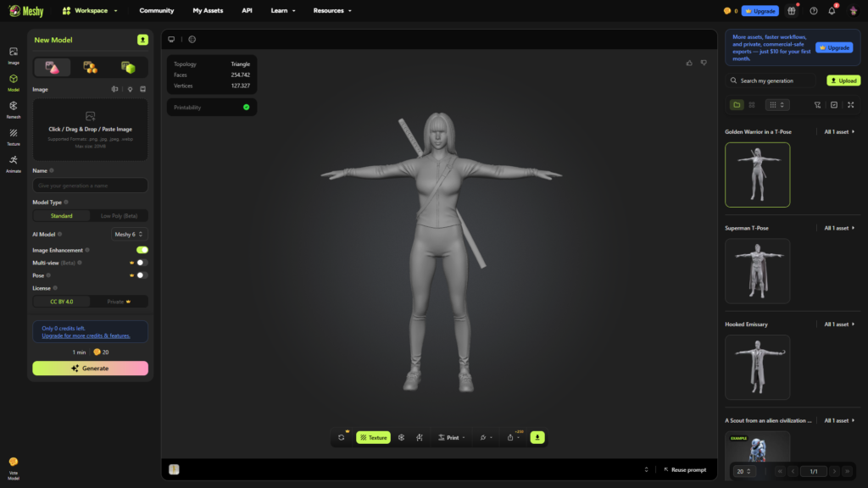Click the Generate button
Screen dimensions: 868x488
90,369
